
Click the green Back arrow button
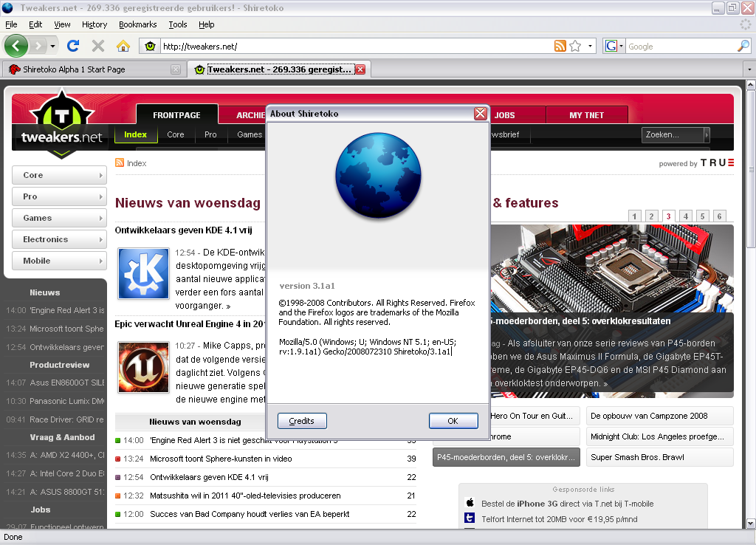[x=16, y=47]
